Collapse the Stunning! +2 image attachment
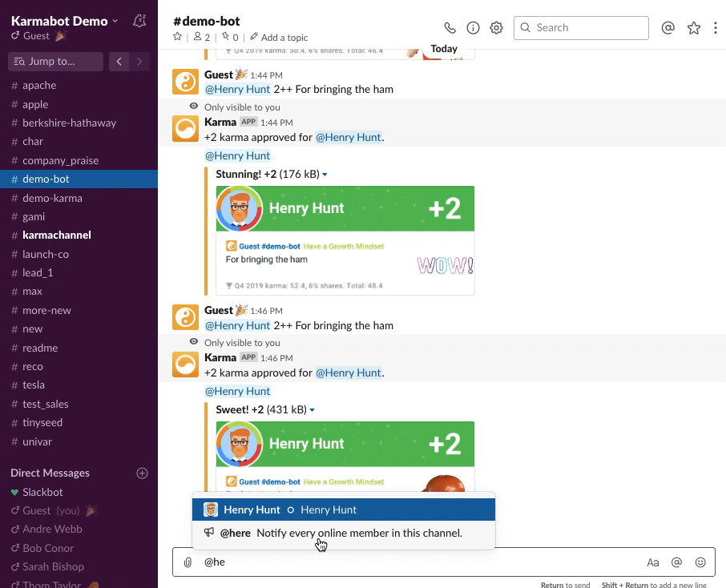The width and height of the screenshot is (726, 588). (325, 175)
